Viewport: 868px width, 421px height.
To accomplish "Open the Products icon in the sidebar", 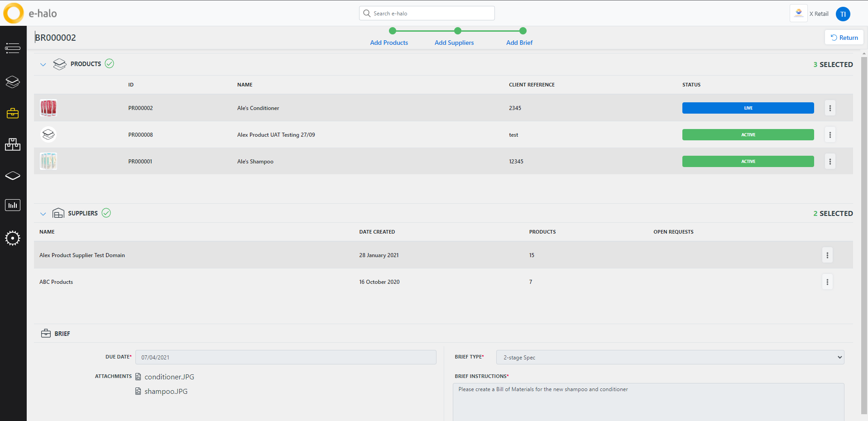I will (13, 82).
